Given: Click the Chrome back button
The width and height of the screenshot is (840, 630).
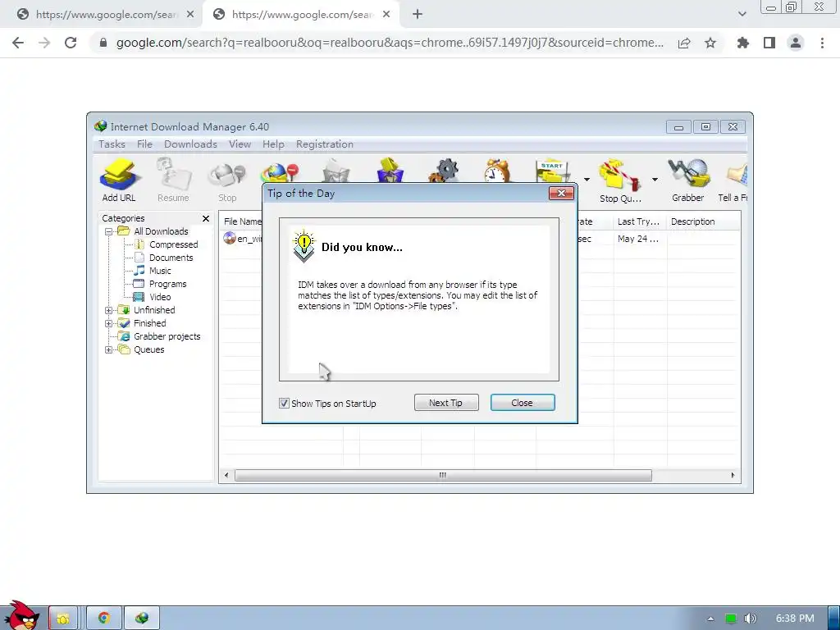Looking at the screenshot, I should pos(18,43).
